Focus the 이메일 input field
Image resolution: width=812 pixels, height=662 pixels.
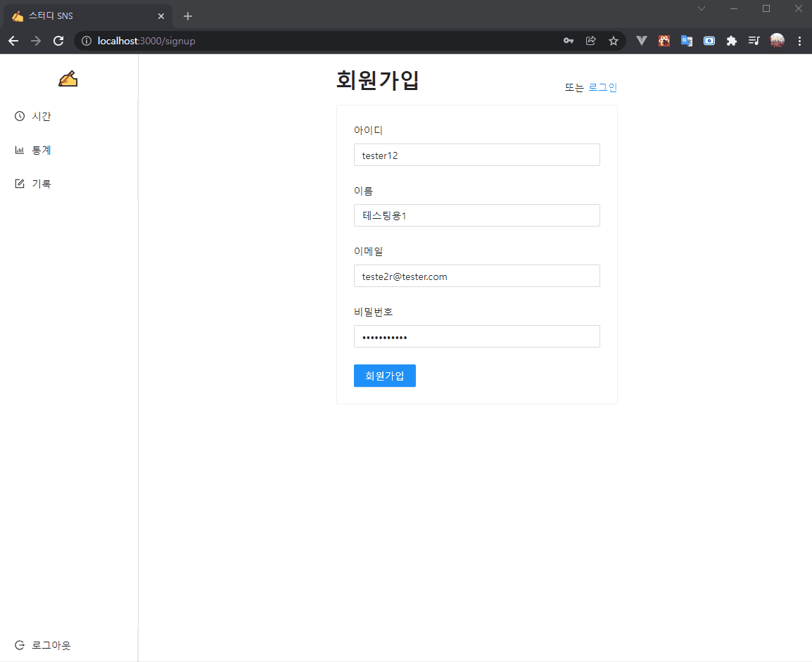477,276
